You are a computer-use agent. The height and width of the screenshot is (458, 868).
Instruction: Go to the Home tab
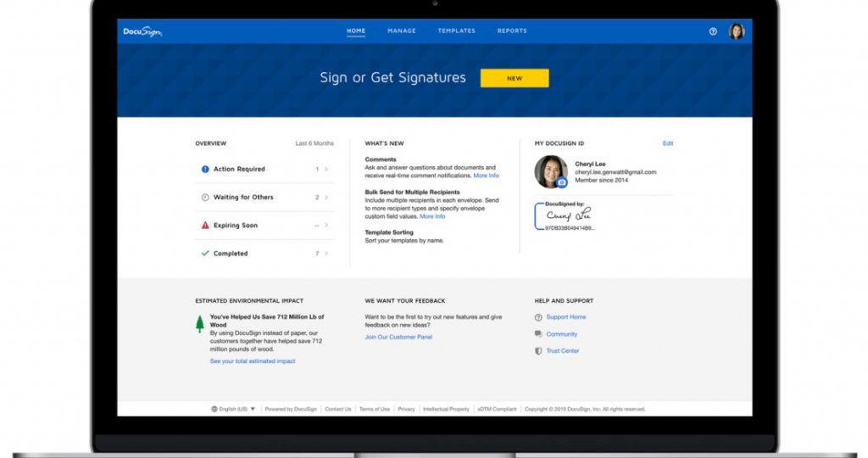point(356,31)
